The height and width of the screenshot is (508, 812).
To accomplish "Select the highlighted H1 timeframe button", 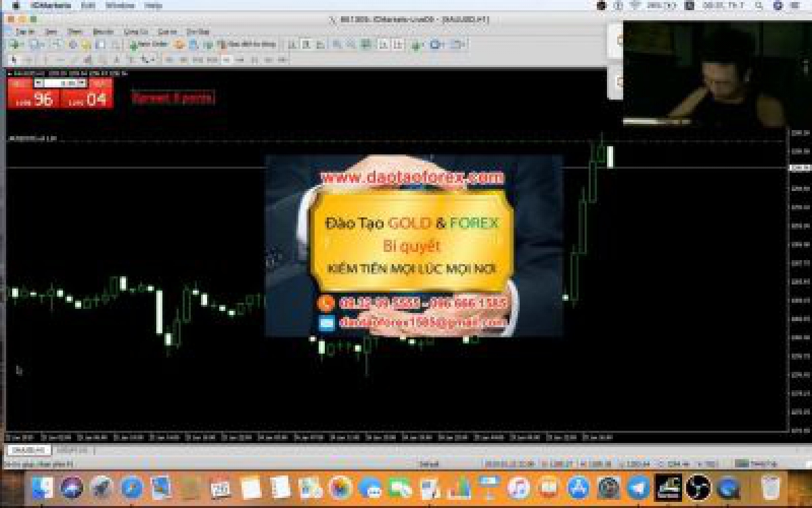I will click(x=227, y=60).
